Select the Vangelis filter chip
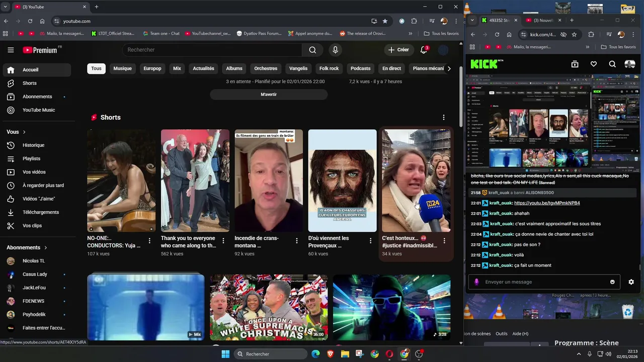Image resolution: width=644 pixels, height=362 pixels. [298, 68]
